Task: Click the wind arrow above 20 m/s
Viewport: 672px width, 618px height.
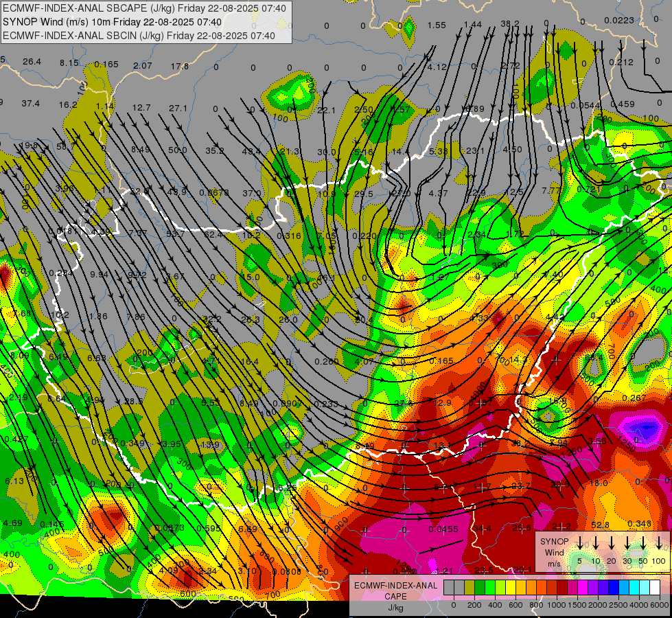Action: click(611, 543)
